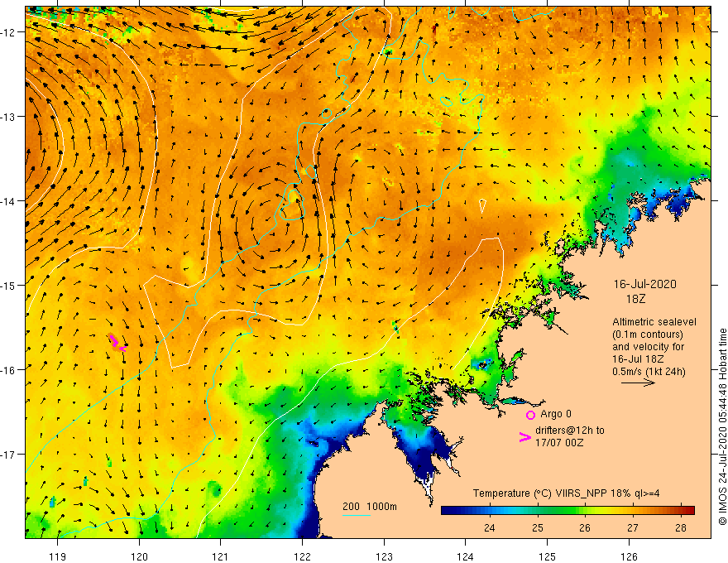Click the longitude label 124

(x=466, y=556)
